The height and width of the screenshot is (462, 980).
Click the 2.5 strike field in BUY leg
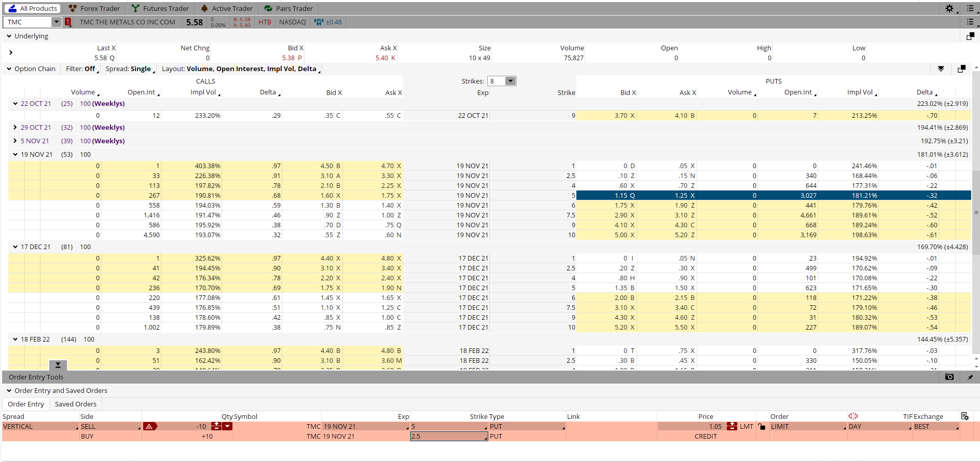click(x=448, y=437)
